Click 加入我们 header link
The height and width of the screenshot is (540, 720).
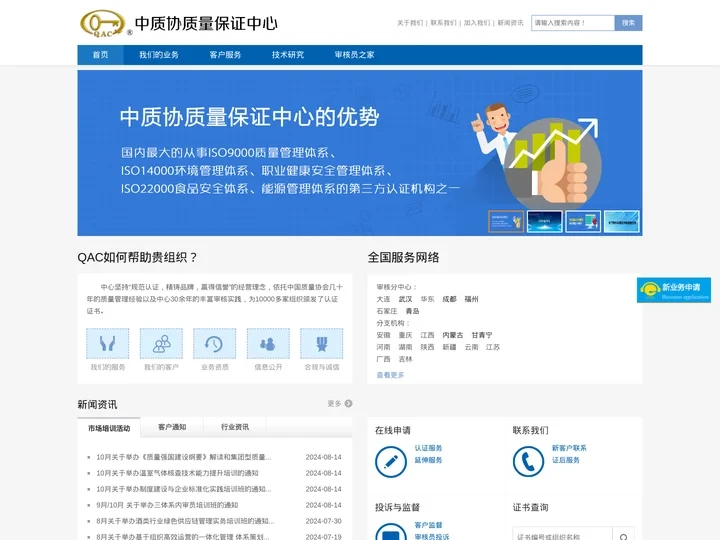[477, 23]
